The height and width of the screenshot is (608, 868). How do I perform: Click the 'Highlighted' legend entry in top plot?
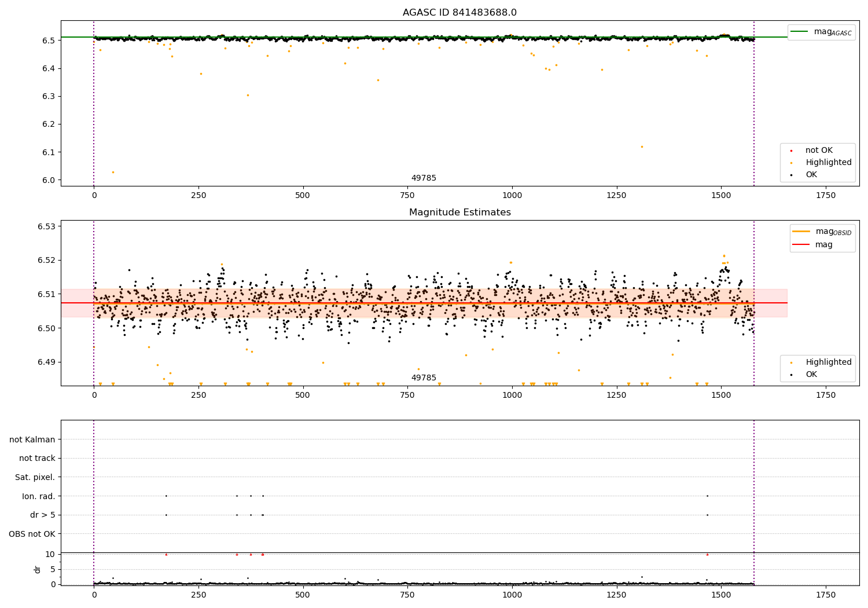point(828,163)
